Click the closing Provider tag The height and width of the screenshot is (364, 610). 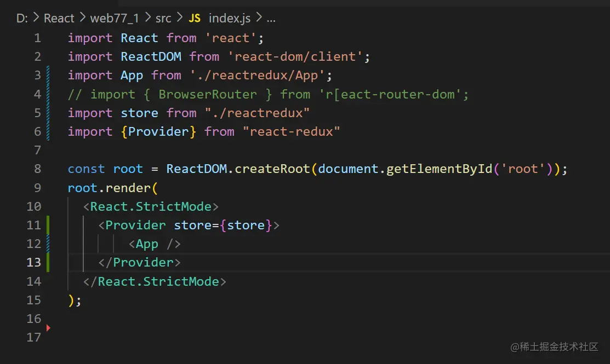(139, 262)
